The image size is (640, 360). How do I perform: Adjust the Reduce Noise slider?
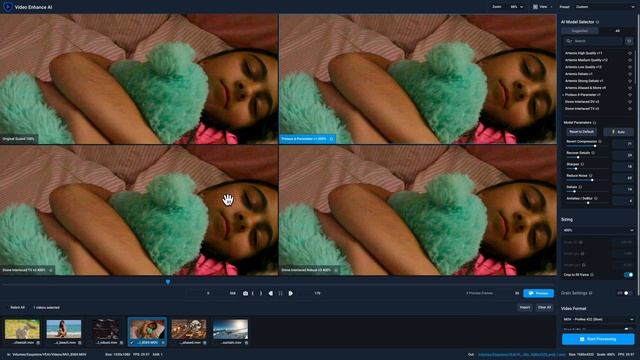(x=588, y=180)
